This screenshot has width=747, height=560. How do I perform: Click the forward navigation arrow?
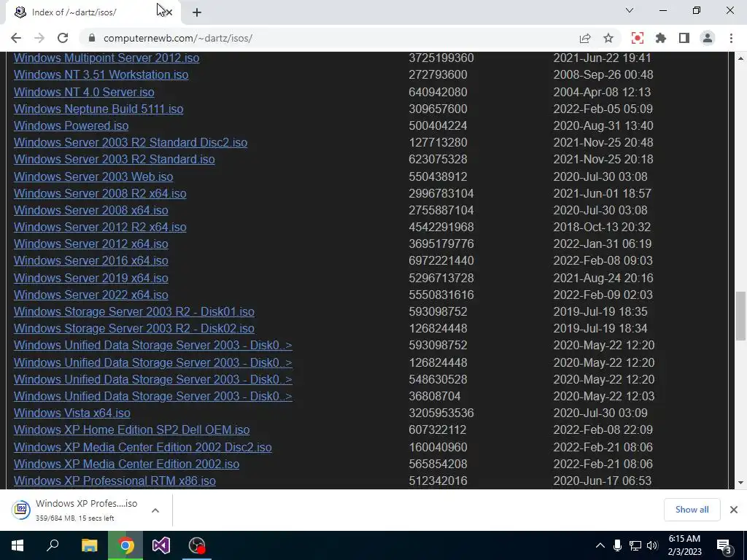39,38
